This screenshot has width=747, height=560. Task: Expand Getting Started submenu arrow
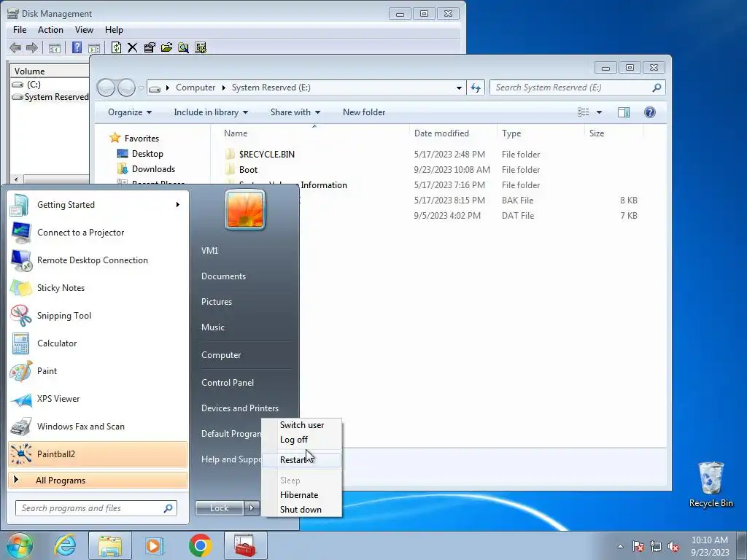click(178, 205)
